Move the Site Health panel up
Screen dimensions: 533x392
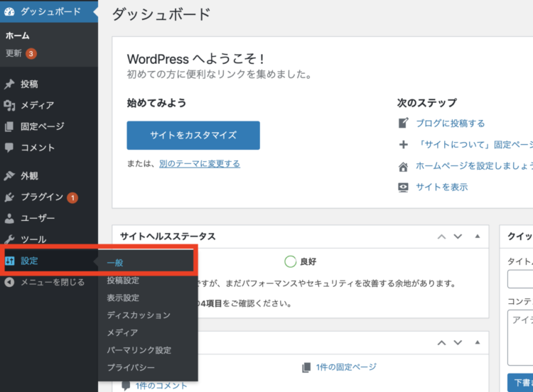pos(441,236)
